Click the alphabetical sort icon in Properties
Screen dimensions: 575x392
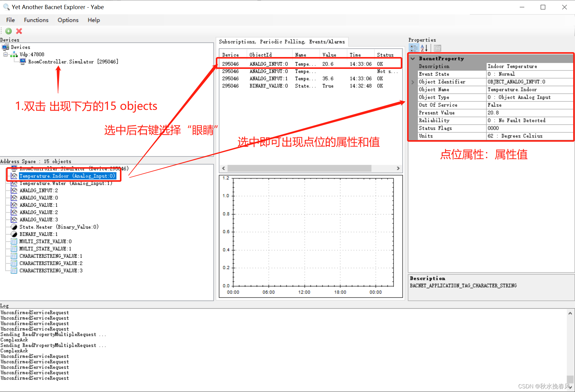[424, 48]
